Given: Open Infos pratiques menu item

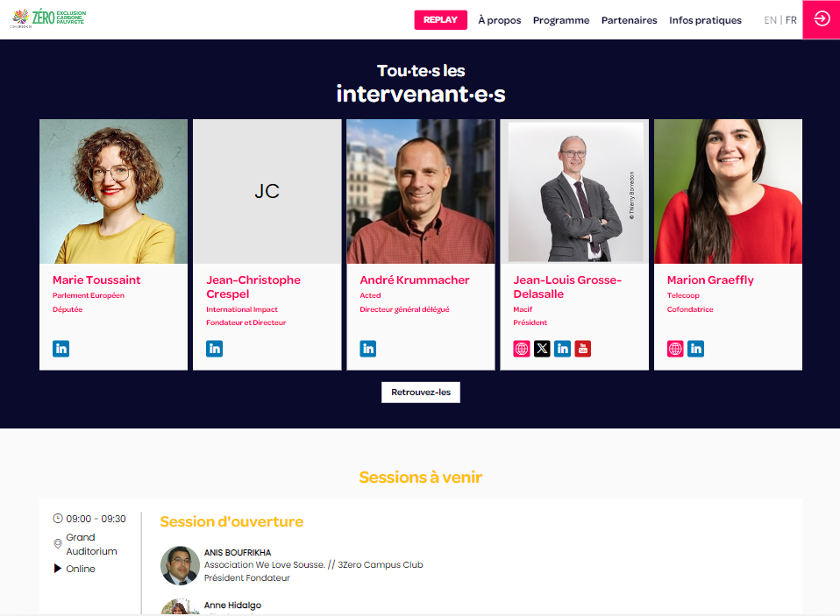Looking at the screenshot, I should tap(705, 20).
